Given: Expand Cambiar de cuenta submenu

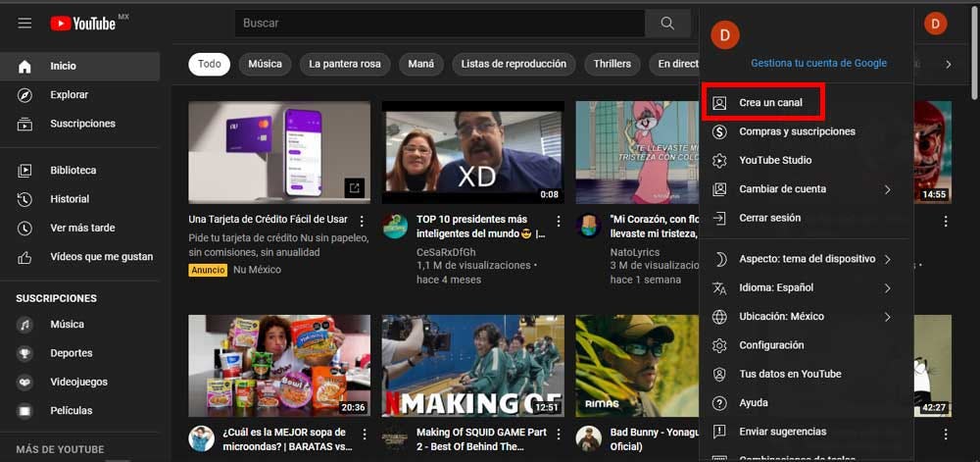Looking at the screenshot, I should (x=804, y=189).
